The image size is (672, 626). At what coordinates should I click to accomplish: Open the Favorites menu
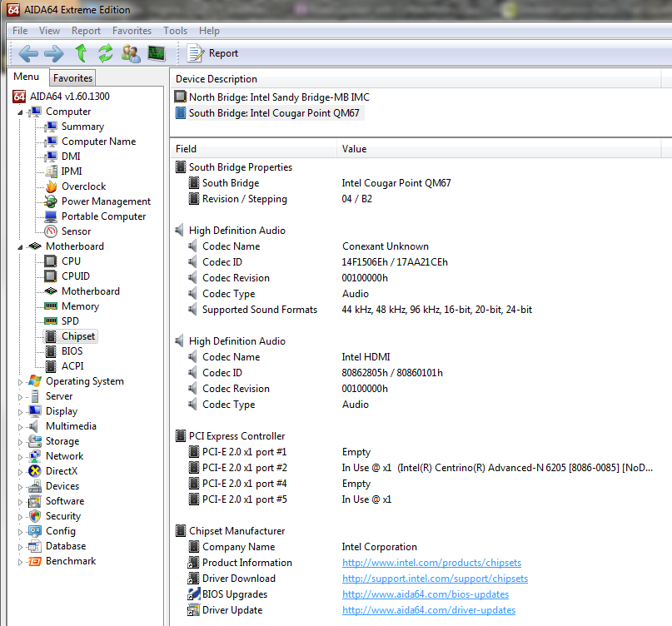pyautogui.click(x=132, y=31)
